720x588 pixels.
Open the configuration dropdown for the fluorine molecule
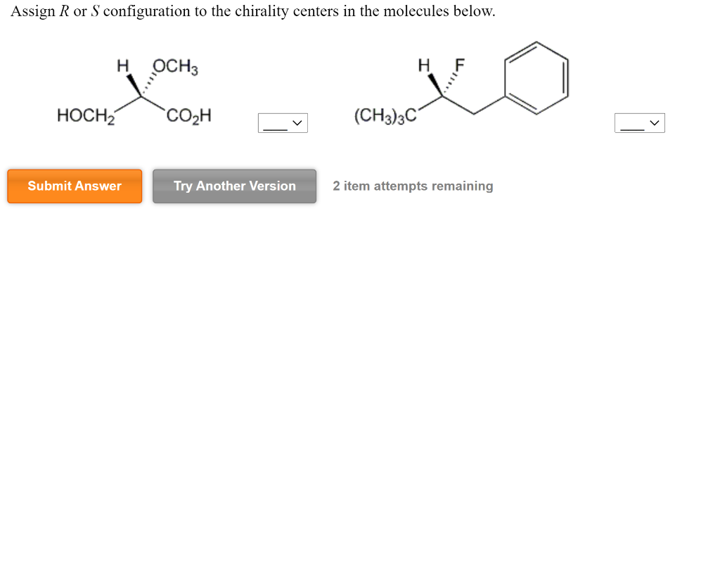click(640, 122)
